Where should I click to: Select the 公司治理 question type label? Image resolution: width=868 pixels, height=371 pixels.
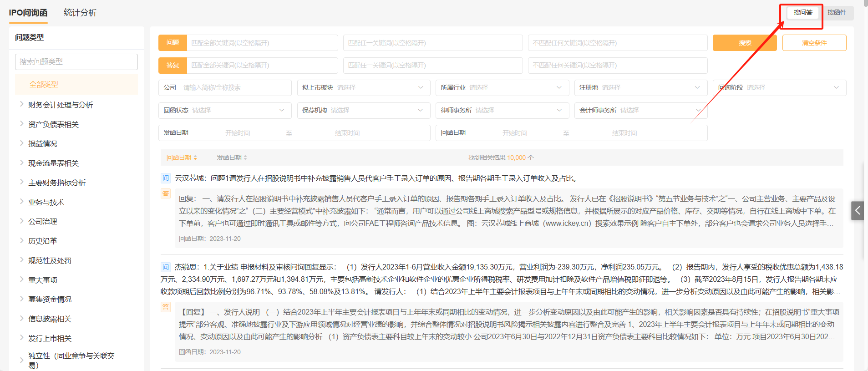(x=43, y=221)
